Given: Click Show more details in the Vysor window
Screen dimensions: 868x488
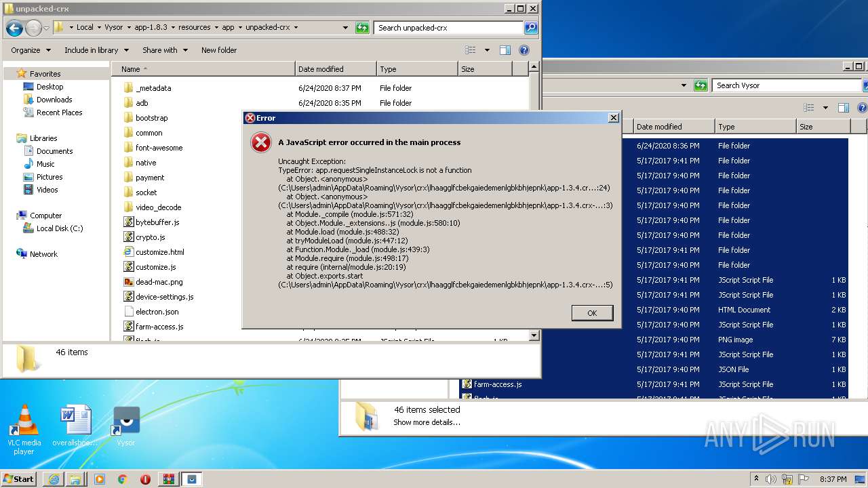Looking at the screenshot, I should pyautogui.click(x=427, y=422).
